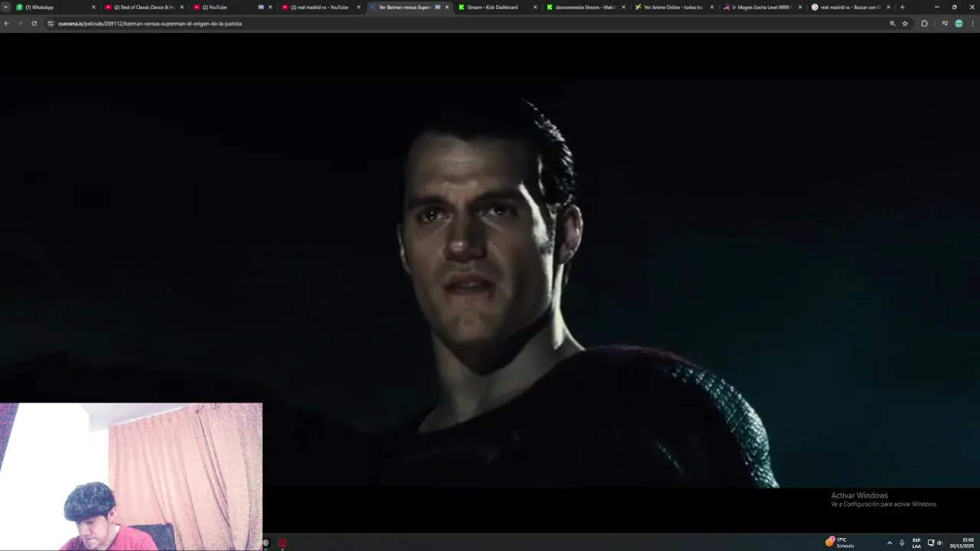980x551 pixels.
Task: Go back to the previous page
Action: pos(7,24)
